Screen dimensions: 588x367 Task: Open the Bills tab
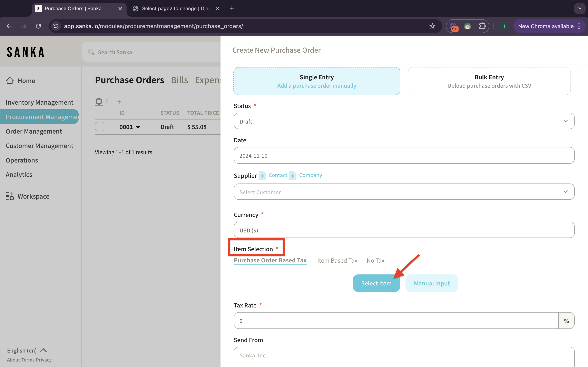pos(179,80)
